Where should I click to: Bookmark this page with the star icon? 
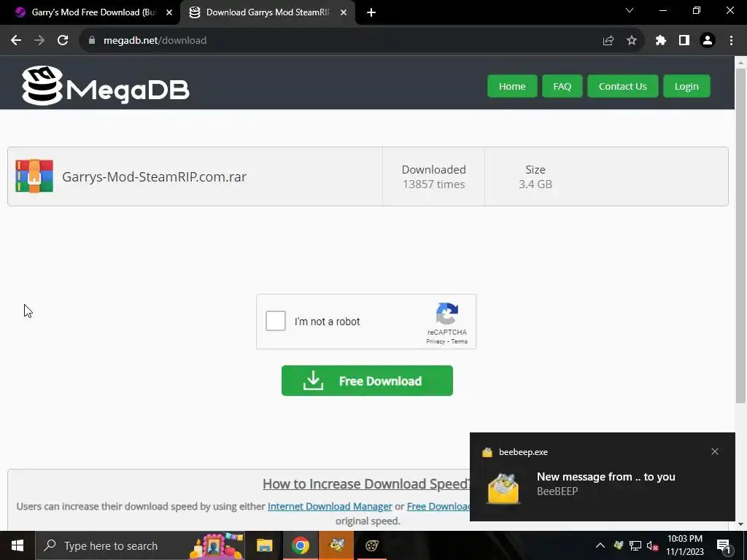pyautogui.click(x=632, y=41)
